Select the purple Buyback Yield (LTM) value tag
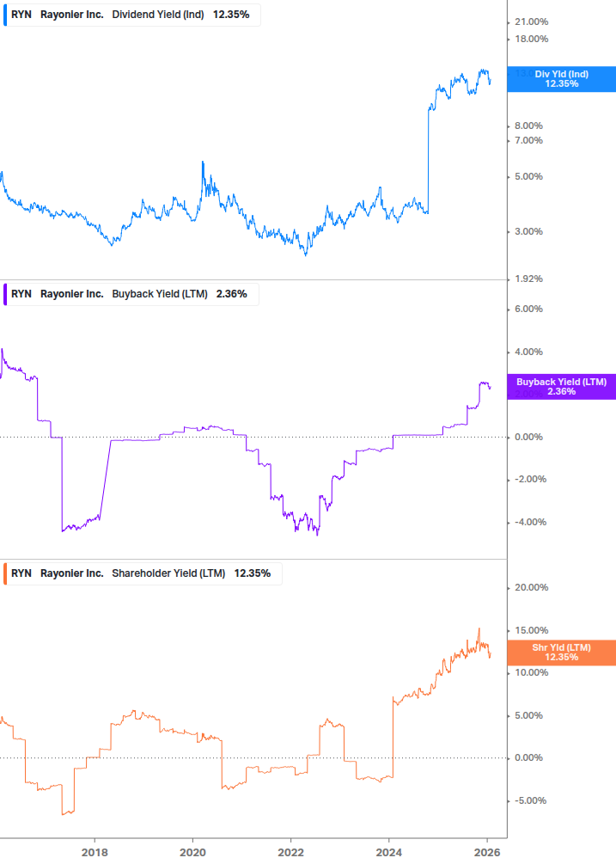Image resolution: width=616 pixels, height=864 pixels. (562, 387)
